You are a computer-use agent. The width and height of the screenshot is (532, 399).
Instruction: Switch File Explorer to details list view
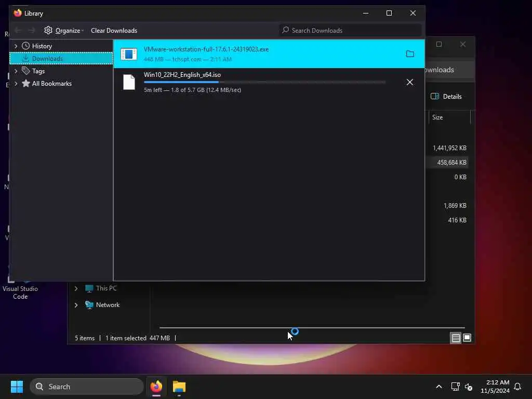pos(456,338)
